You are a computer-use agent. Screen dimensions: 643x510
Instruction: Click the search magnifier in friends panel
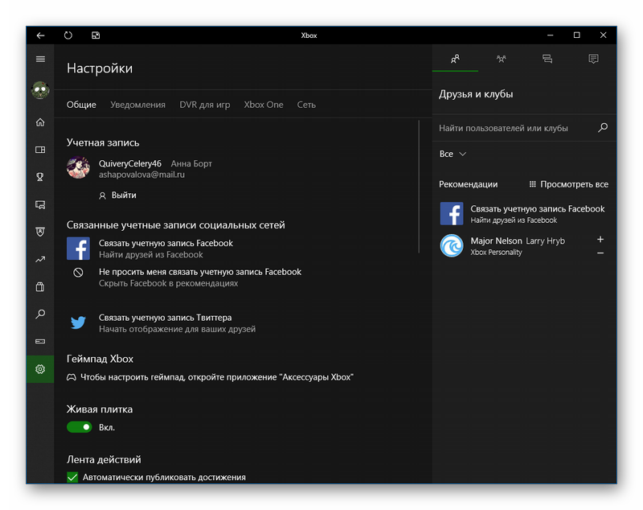[603, 128]
